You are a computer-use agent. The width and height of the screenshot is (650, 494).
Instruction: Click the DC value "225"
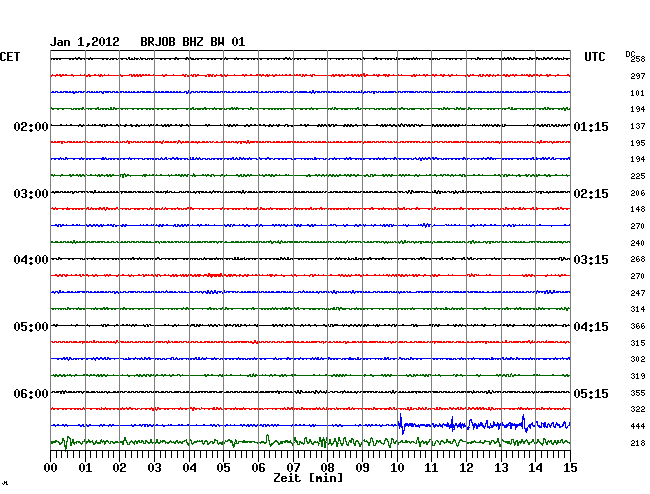click(638, 176)
